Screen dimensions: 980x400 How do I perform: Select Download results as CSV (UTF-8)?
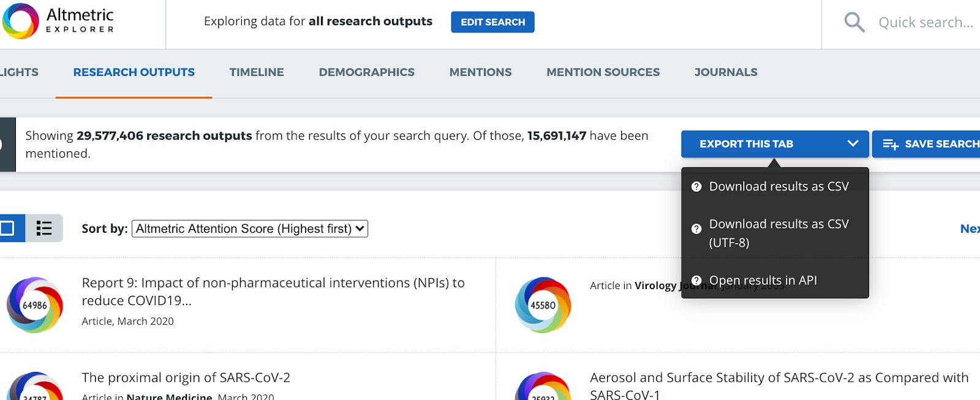click(778, 233)
